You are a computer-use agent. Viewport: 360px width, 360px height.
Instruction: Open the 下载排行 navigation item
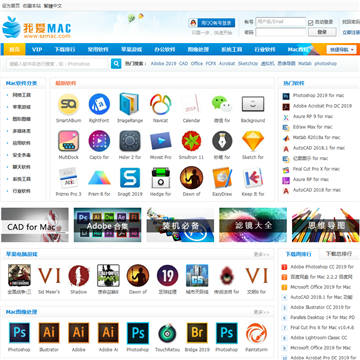point(65,49)
